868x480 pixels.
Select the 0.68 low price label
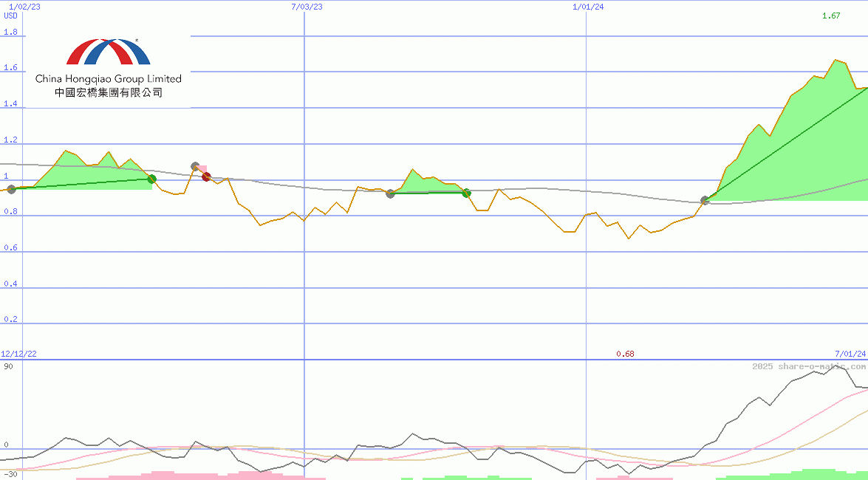click(x=625, y=354)
